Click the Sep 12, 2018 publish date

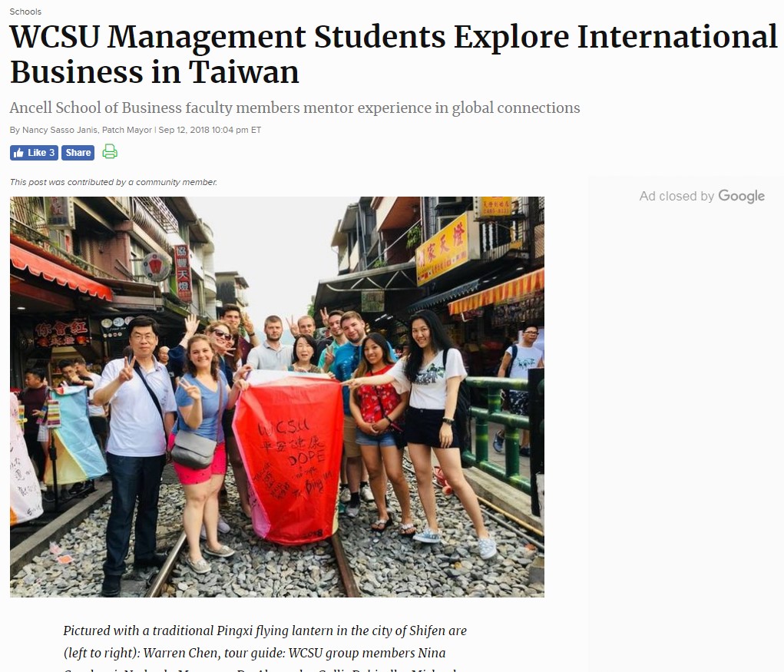(184, 130)
